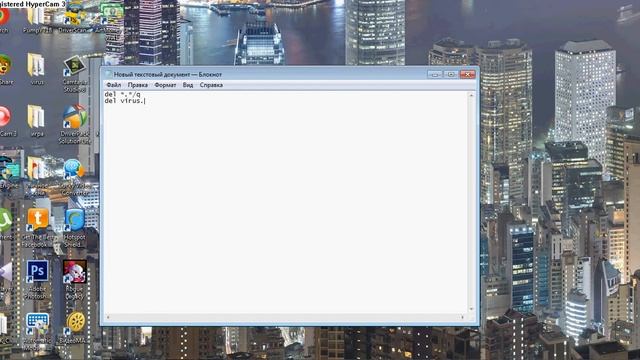Select the blue keyboard shortcut icon
Viewport: 640px width, 360px height.
37,330
